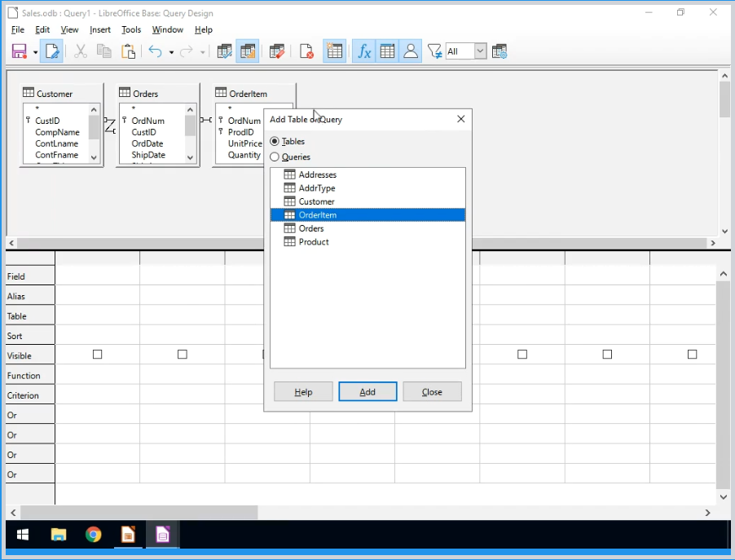735x560 pixels.
Task: Click the Paste clipboard icon
Action: coord(128,51)
